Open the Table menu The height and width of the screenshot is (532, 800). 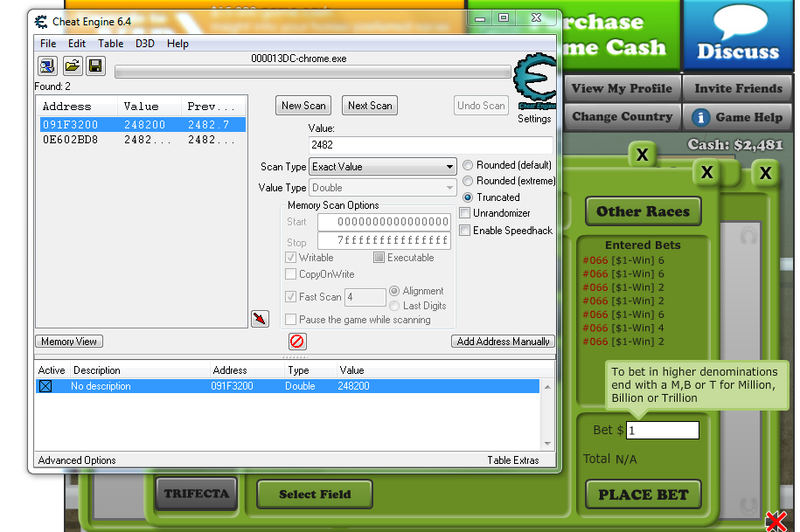[111, 44]
